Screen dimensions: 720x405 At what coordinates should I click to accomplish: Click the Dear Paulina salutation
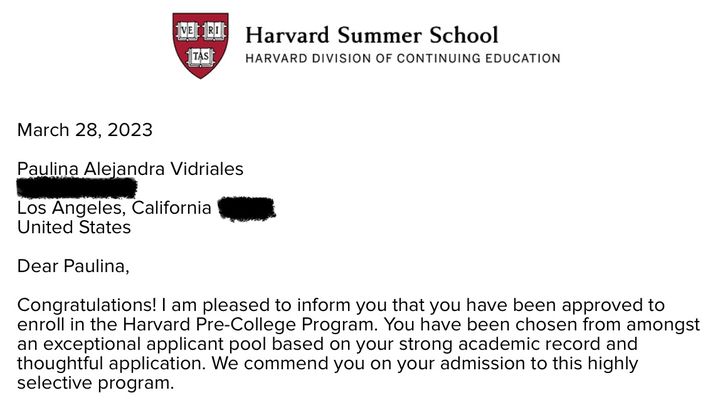(73, 266)
